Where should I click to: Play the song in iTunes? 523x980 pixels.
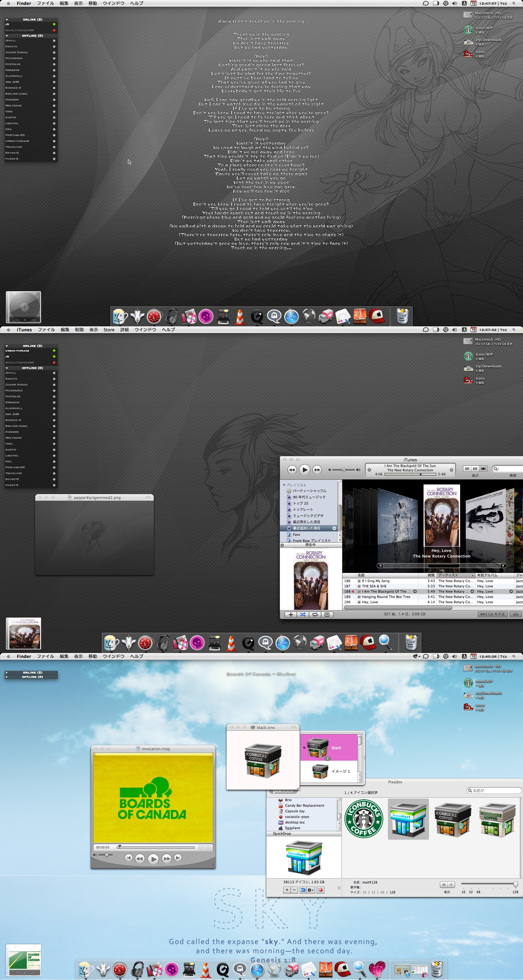click(304, 470)
